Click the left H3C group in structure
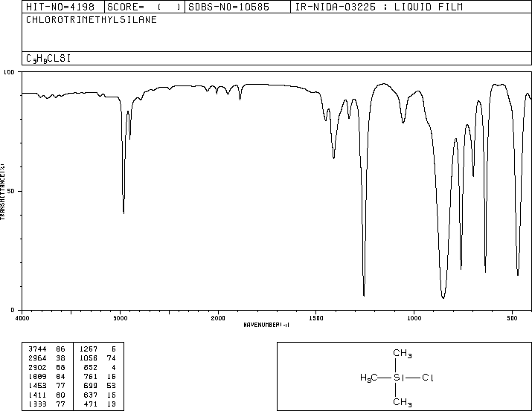Screen dimensions: 532x411 pyautogui.click(x=369, y=378)
